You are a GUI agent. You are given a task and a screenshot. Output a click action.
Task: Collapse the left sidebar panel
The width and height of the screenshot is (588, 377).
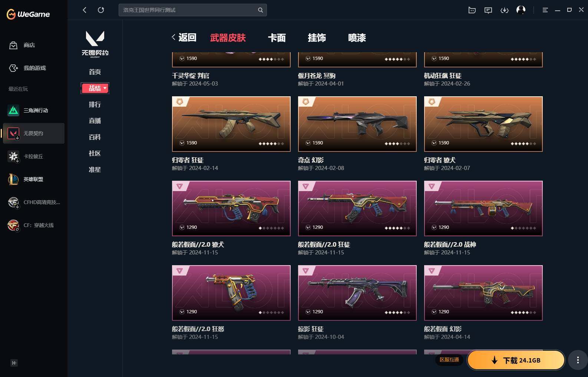point(14,363)
